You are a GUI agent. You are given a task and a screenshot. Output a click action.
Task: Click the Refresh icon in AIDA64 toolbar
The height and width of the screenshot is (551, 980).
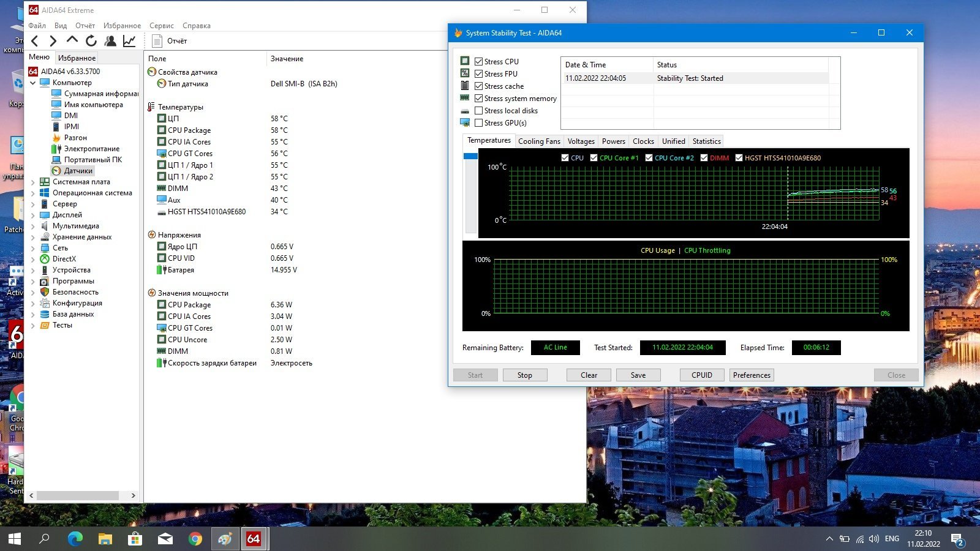[x=91, y=41]
